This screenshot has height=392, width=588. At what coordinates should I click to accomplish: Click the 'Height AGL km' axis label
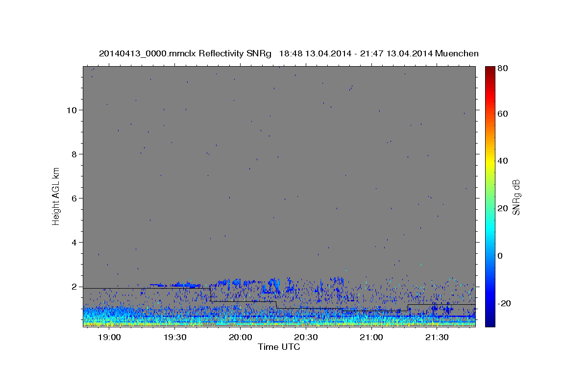click(56, 197)
